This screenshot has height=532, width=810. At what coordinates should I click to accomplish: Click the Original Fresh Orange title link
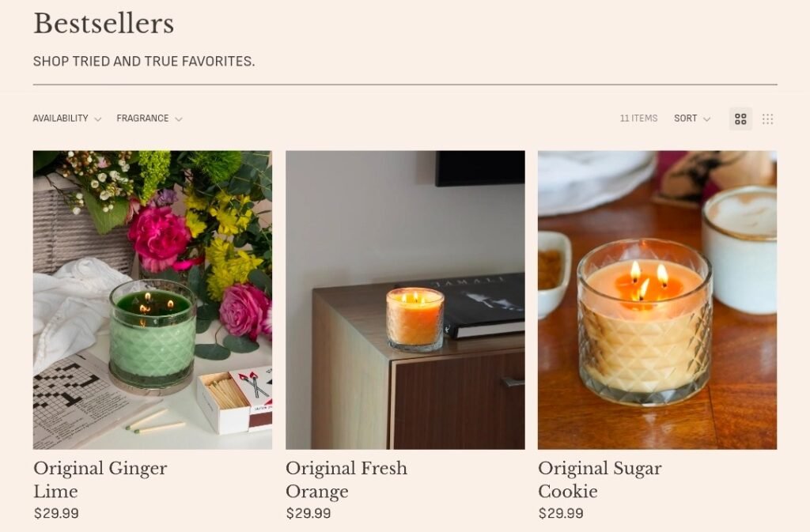click(346, 480)
